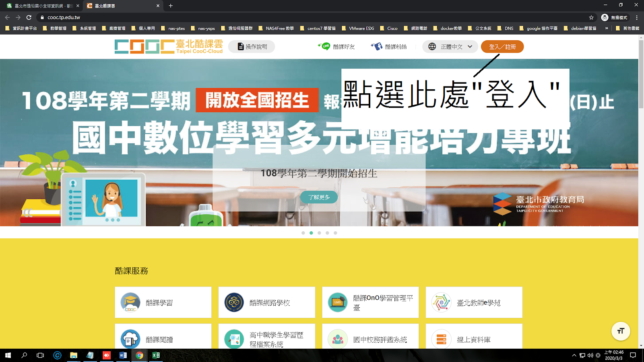Open the 酷課學習 service card
This screenshot has height=362, width=644.
pos(163,302)
